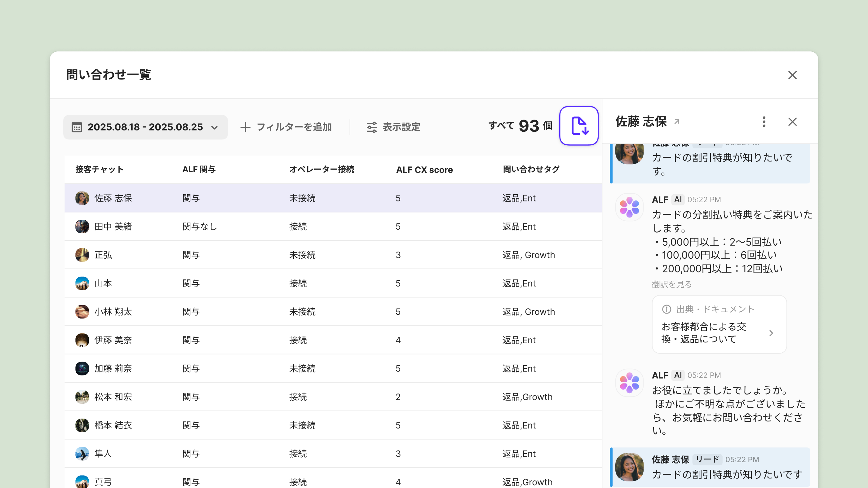868x488 pixels.
Task: Click the info icon beside 出典・ドキュメント
Action: pos(666,309)
